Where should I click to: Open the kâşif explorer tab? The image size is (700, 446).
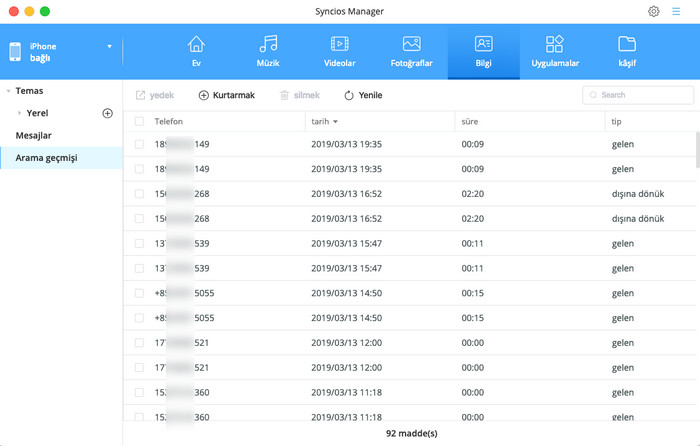pos(627,51)
